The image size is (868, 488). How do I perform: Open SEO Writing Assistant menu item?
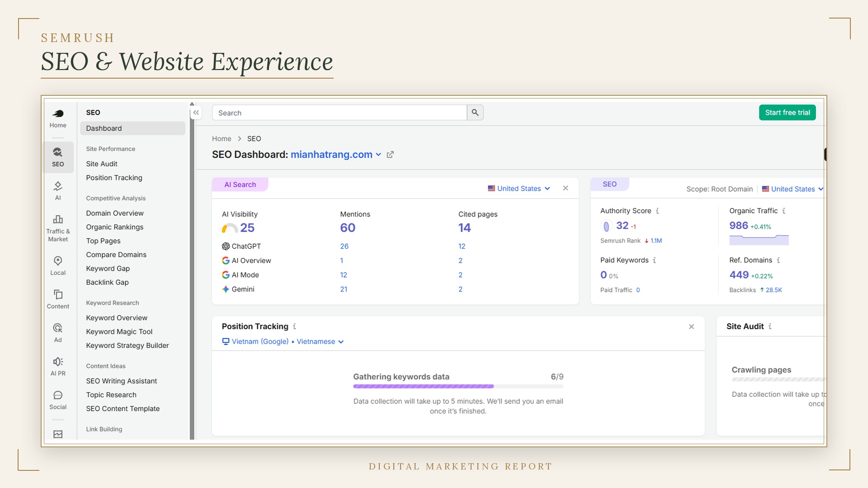122,381
